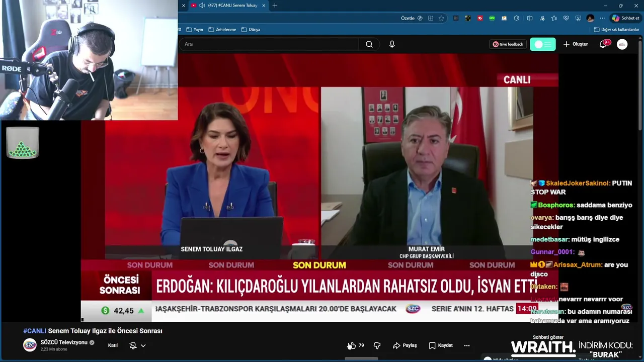This screenshot has width=644, height=362.
Task: Focus the YouTube Ara search field
Action: [269, 44]
